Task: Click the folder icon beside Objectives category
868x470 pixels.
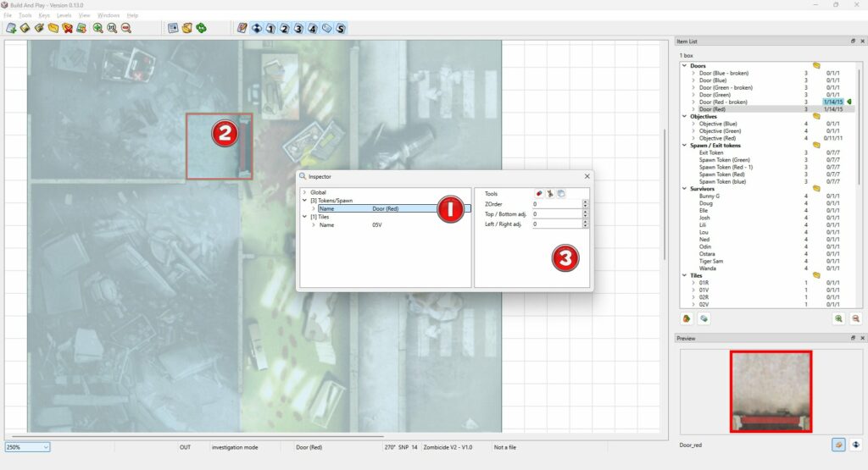Action: click(816, 116)
